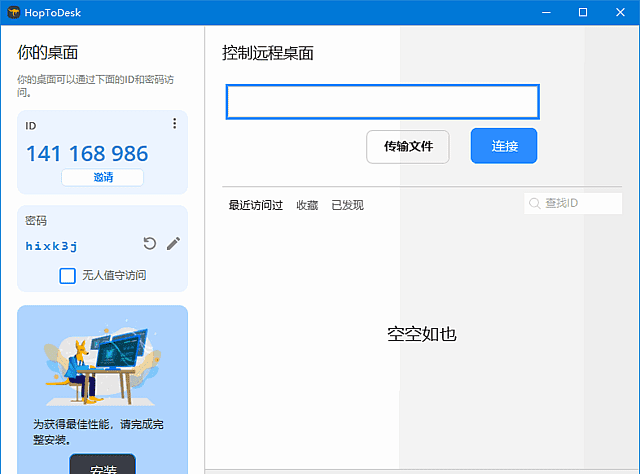Click the 查找ID search field
640x474 pixels.
click(573, 203)
